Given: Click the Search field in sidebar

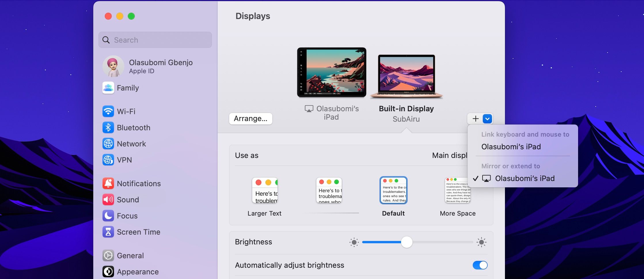Looking at the screenshot, I should pos(155,40).
